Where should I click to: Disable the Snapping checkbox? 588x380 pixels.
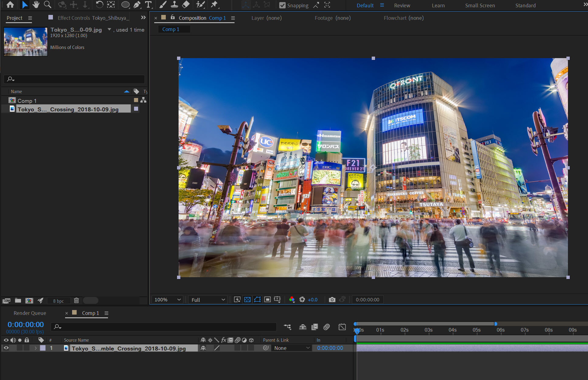point(282,5)
